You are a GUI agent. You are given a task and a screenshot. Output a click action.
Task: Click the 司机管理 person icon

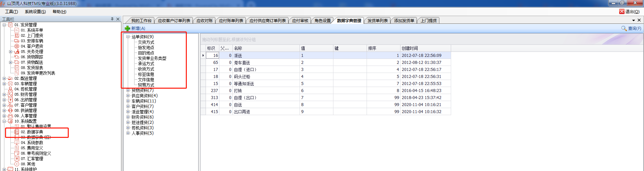10,89
